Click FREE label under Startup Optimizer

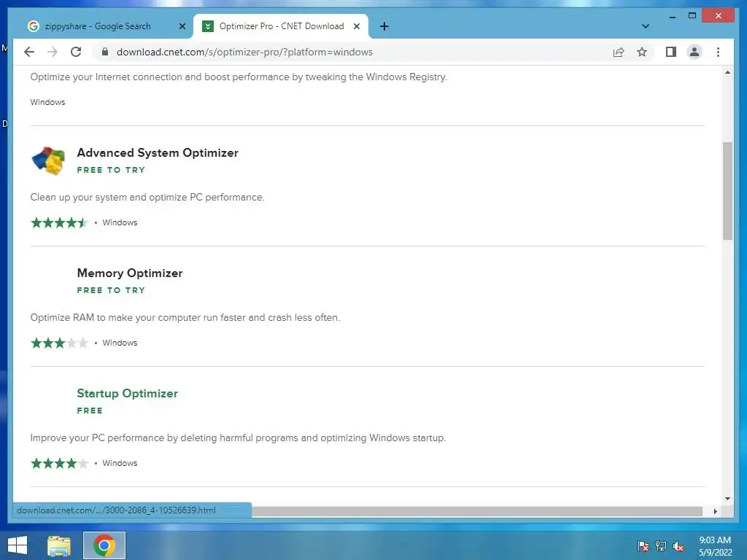(90, 411)
